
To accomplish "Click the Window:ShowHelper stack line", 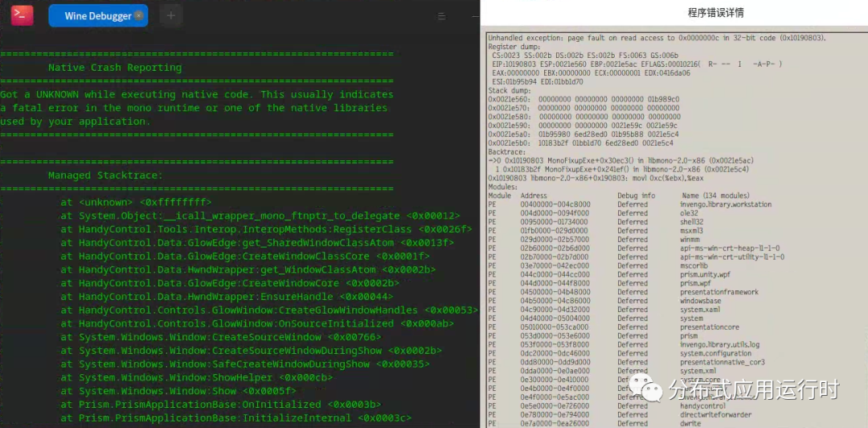I will tap(197, 377).
